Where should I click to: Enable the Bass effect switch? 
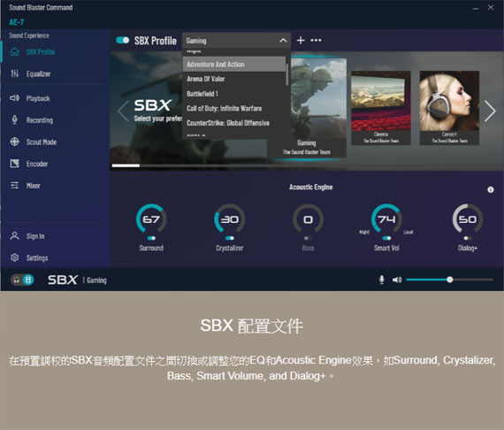coord(308,238)
